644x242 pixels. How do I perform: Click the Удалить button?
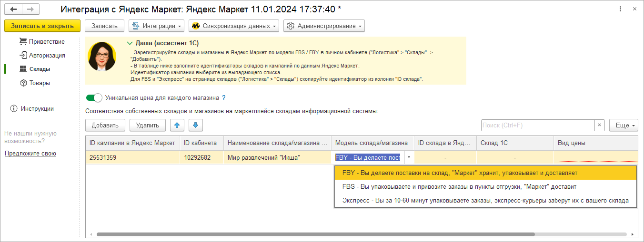(x=148, y=125)
